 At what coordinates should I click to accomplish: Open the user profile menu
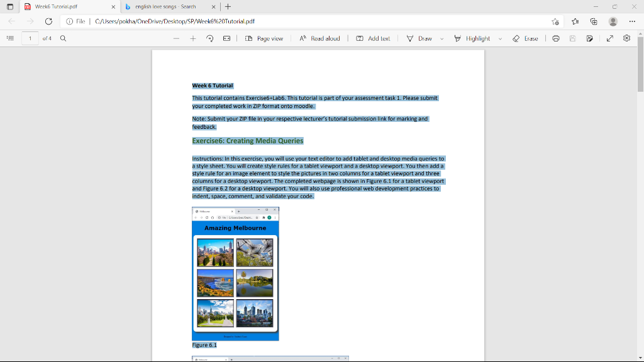[613, 21]
